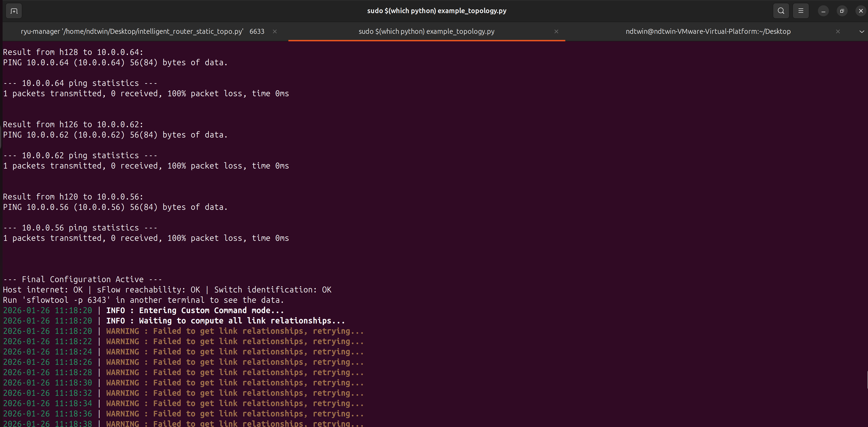This screenshot has height=427, width=868.
Task: Open a new terminal tab
Action: coord(14,11)
